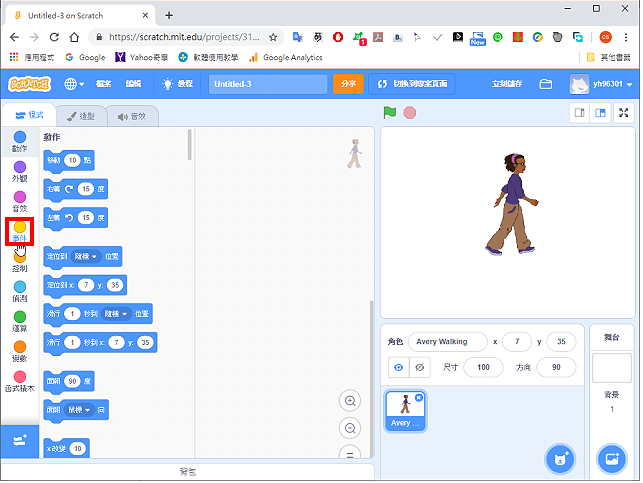Open dropdown in glide-to random position block

[116, 314]
